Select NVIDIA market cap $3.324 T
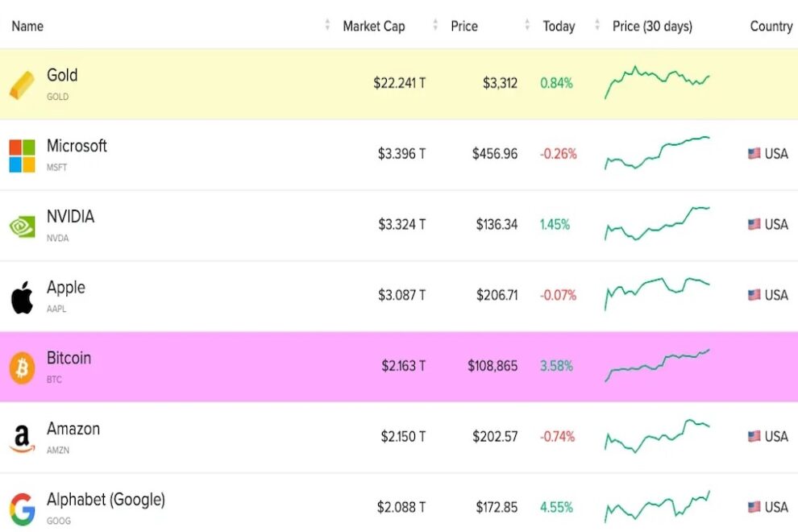Viewport: 798px width, 532px height. coord(402,225)
